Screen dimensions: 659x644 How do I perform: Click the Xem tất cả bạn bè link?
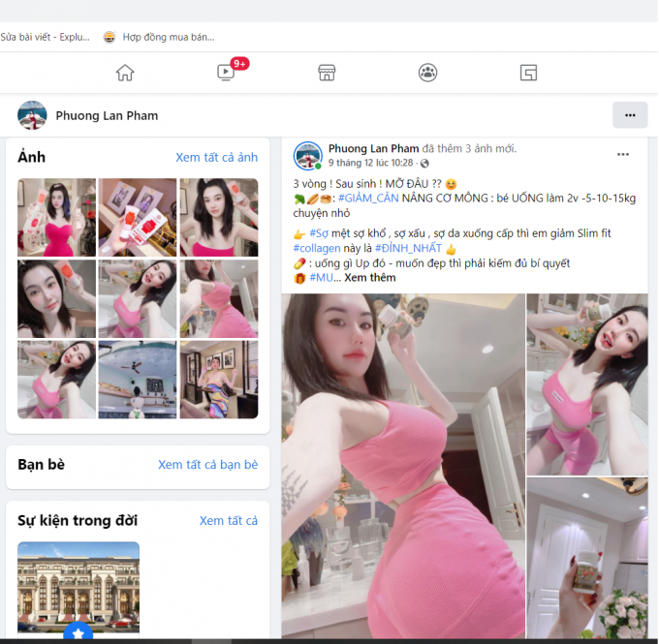(x=207, y=465)
